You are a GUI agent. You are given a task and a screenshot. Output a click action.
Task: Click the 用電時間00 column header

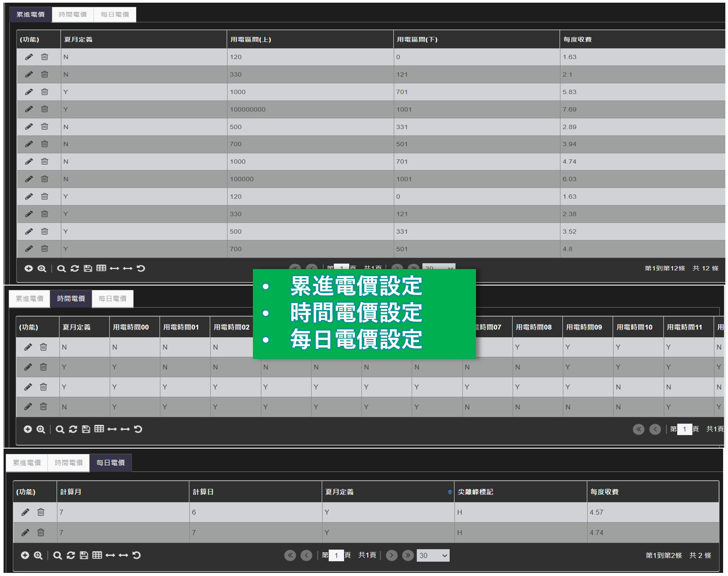(134, 327)
